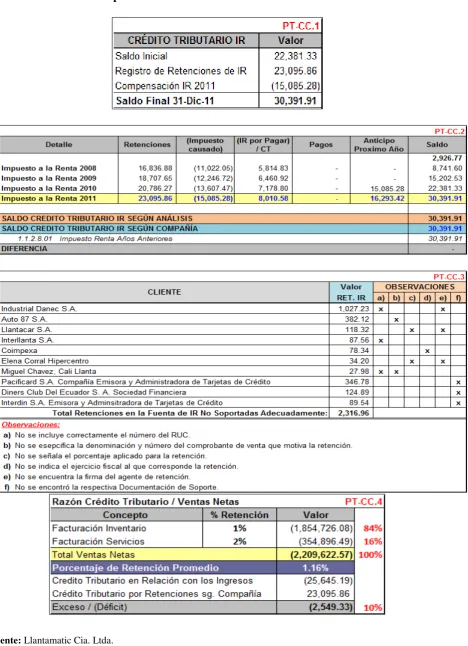Select the 'PT-CC.4' reference label

(x=363, y=502)
